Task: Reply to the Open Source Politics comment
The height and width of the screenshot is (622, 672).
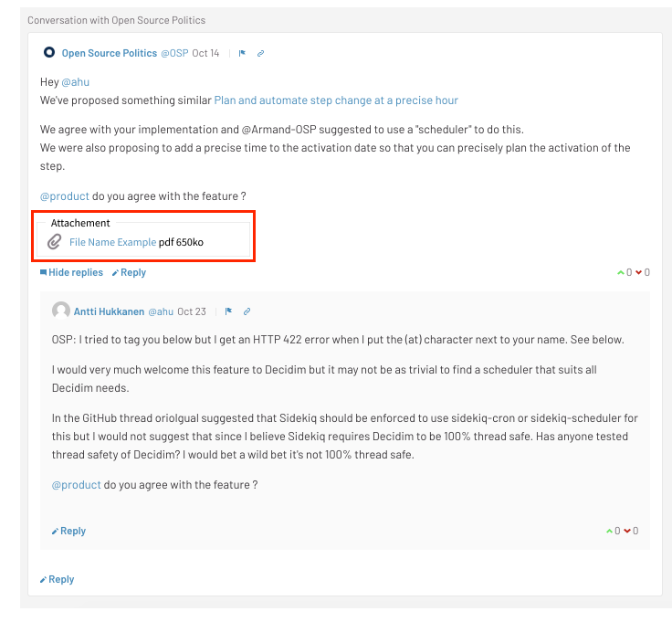Action: (129, 272)
